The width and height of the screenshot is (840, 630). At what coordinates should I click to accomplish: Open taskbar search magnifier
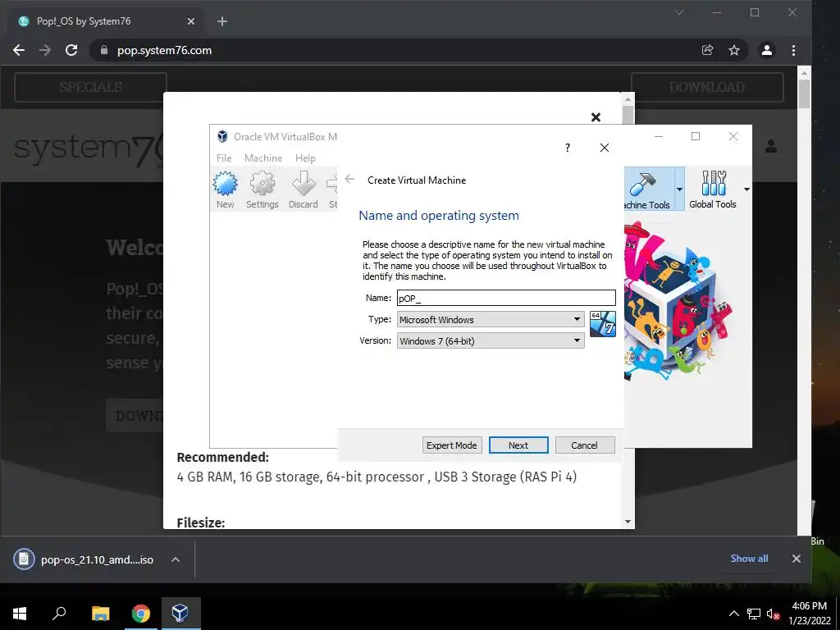pos(59,614)
